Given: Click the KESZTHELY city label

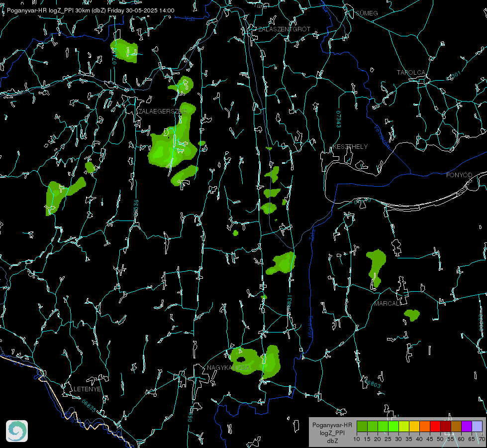Looking at the screenshot, I should [x=350, y=146].
